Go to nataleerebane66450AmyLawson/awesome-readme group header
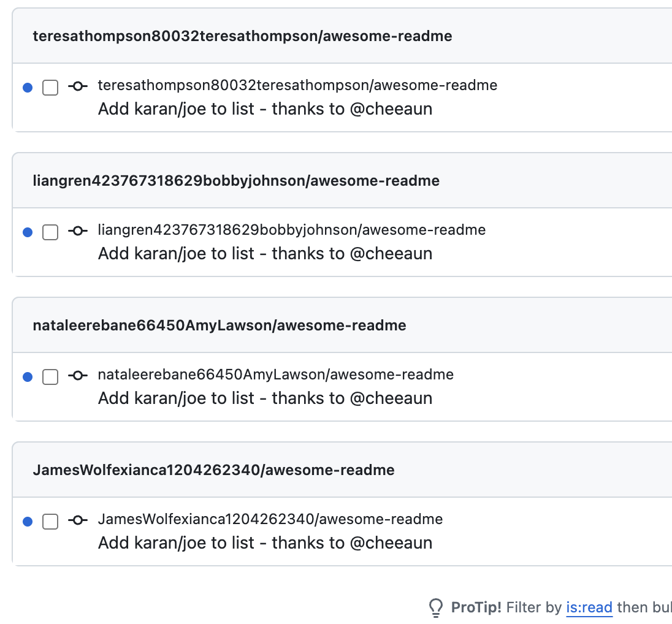The image size is (672, 624). click(x=220, y=325)
